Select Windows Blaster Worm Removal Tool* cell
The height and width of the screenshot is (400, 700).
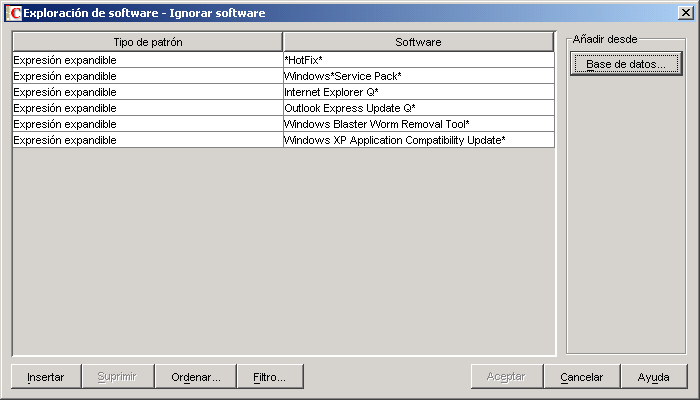pos(419,124)
